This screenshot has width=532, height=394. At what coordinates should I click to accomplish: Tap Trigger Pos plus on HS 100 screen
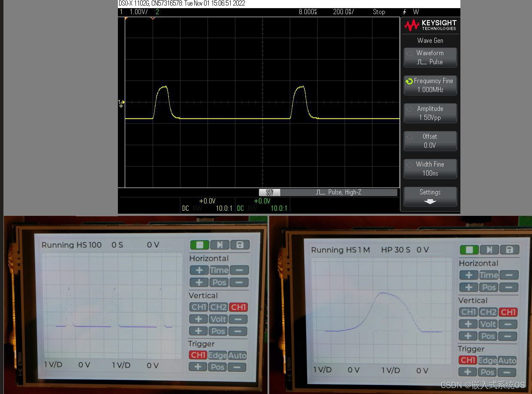coord(198,367)
